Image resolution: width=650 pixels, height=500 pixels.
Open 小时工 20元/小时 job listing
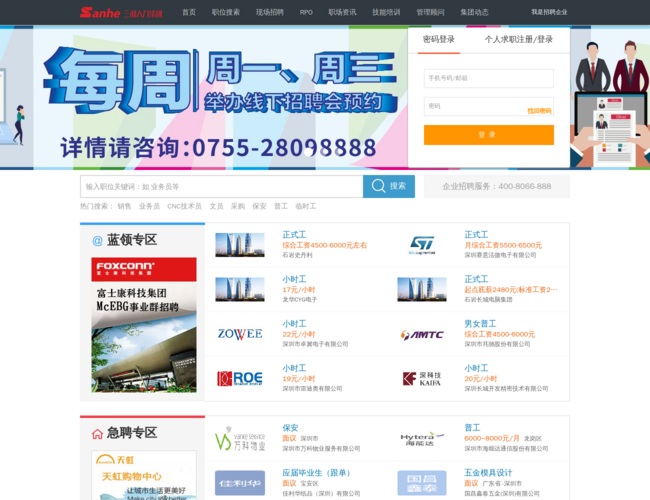(x=476, y=369)
